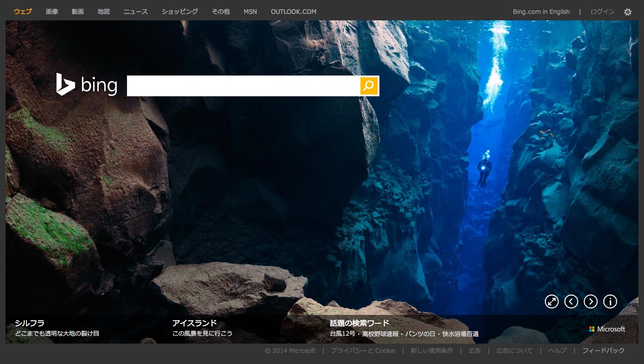Go to previous background image arrow

coord(571,301)
